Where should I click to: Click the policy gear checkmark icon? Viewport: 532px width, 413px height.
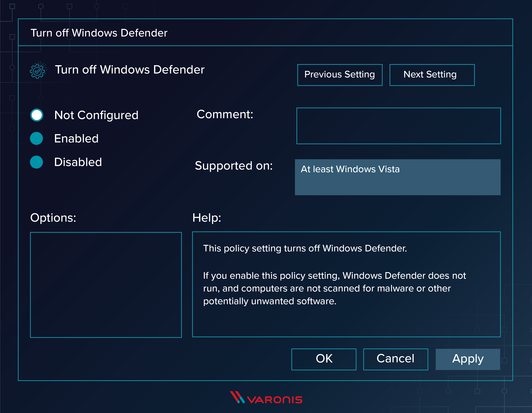(x=38, y=71)
